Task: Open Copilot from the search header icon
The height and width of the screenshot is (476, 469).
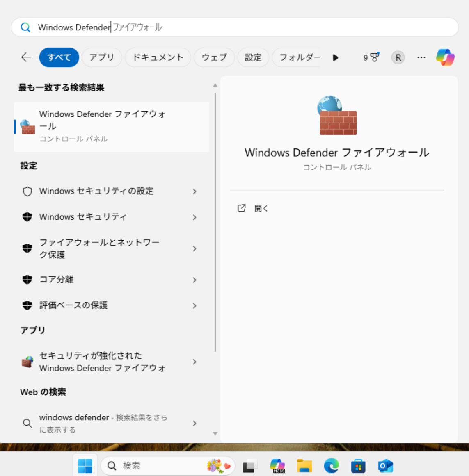Action: coord(445,57)
